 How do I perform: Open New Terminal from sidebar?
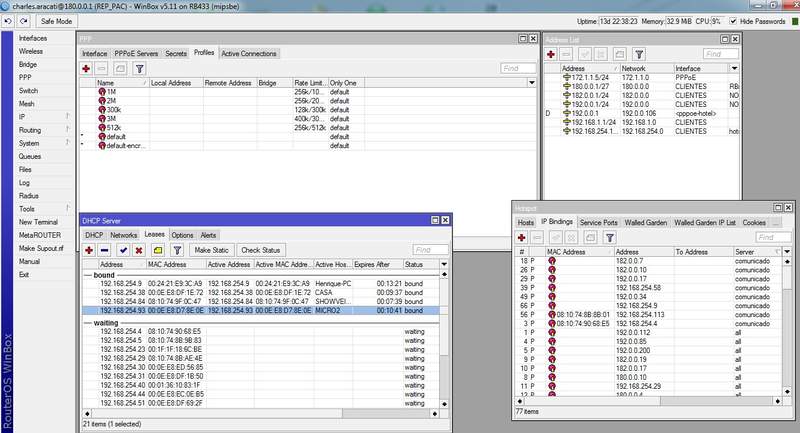point(38,222)
